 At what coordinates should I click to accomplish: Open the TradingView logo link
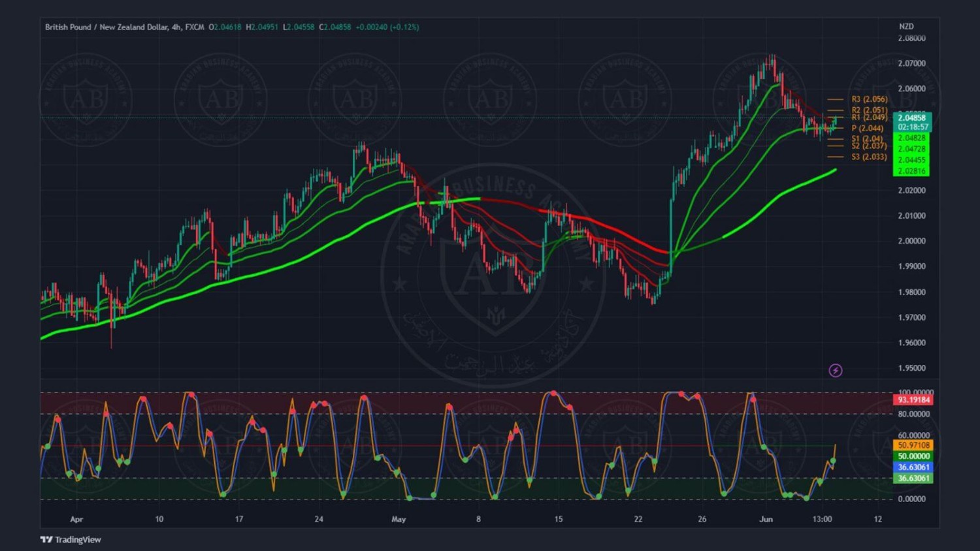pyautogui.click(x=71, y=539)
